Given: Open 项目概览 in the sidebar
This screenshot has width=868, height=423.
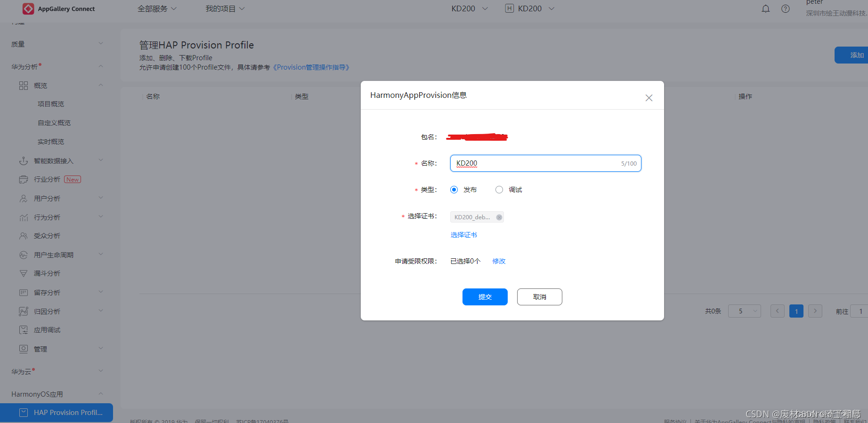Looking at the screenshot, I should tap(51, 104).
